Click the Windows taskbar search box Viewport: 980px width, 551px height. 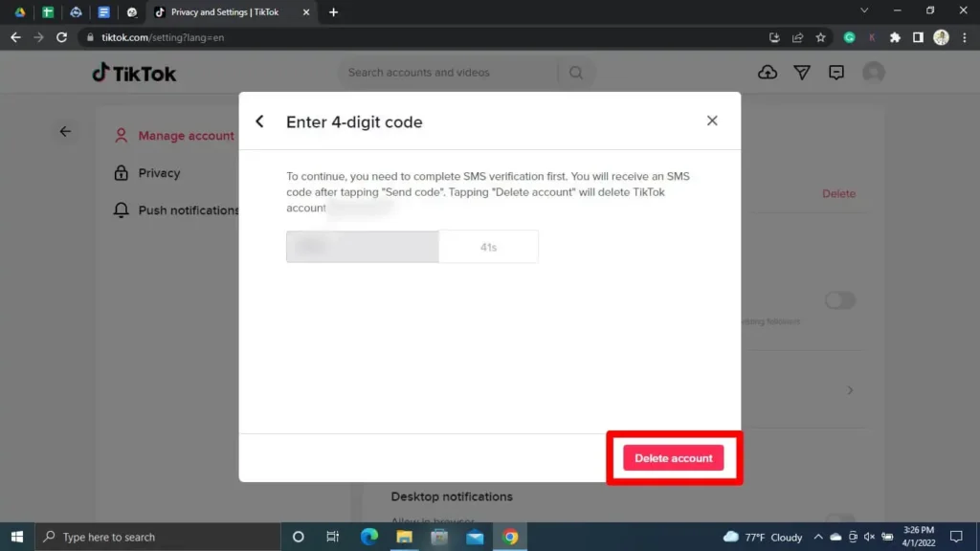(x=158, y=537)
